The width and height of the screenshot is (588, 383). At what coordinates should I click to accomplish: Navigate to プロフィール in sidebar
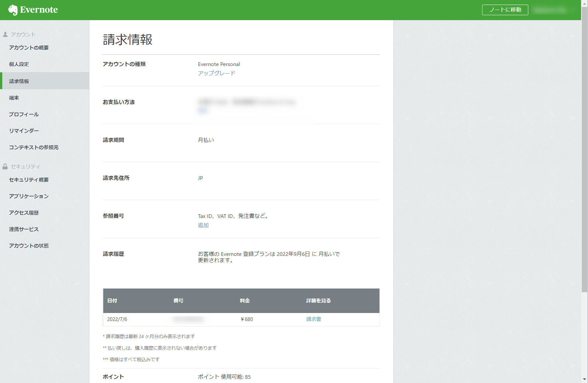coord(24,114)
